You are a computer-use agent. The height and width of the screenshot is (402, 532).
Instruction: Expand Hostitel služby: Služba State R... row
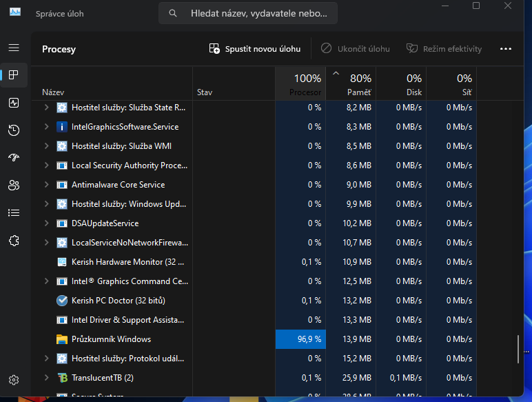click(46, 108)
